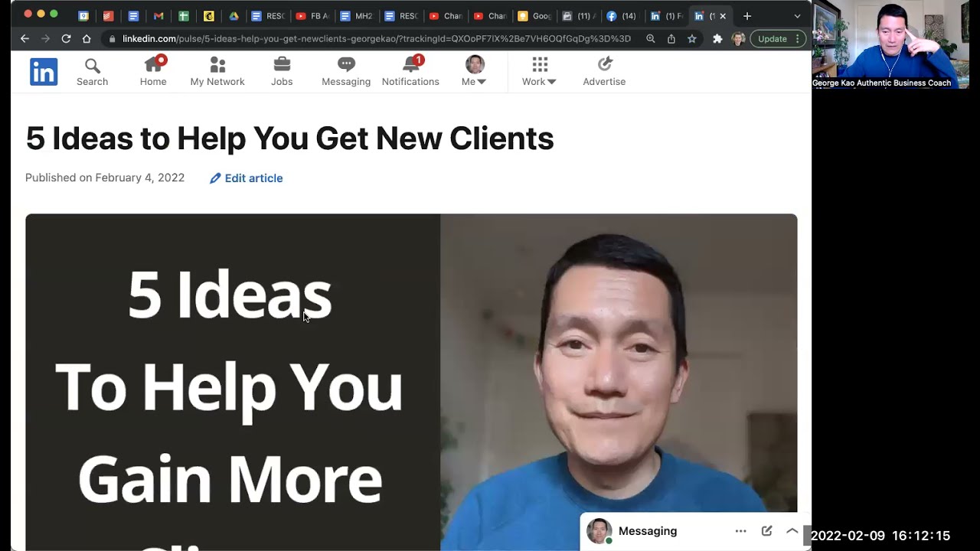980x551 pixels.
Task: Open the Chrome profile avatar
Action: click(x=738, y=38)
